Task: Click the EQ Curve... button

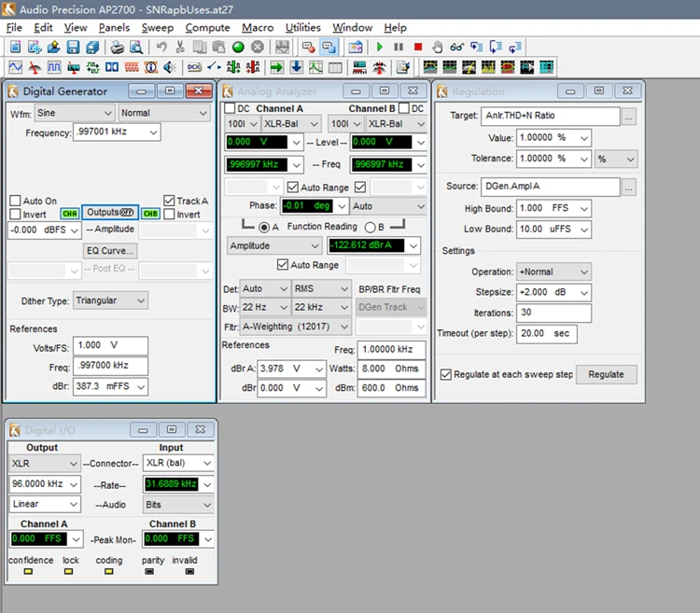Action: (110, 251)
